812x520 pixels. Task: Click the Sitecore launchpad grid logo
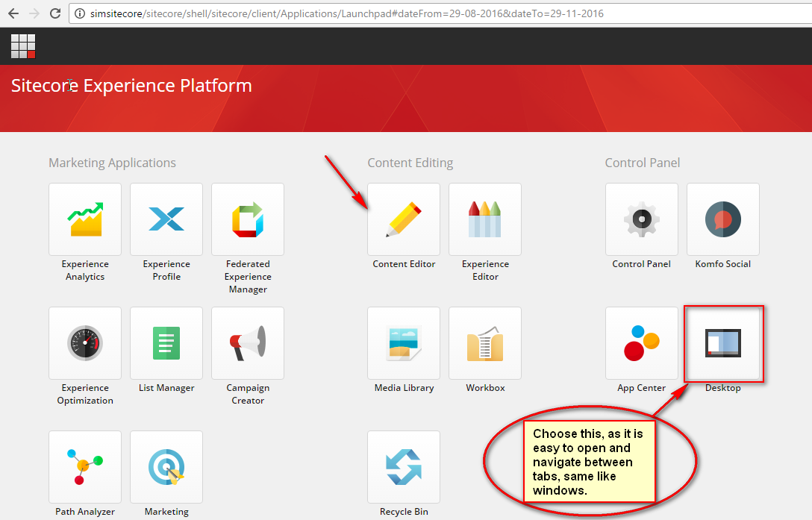(x=23, y=46)
